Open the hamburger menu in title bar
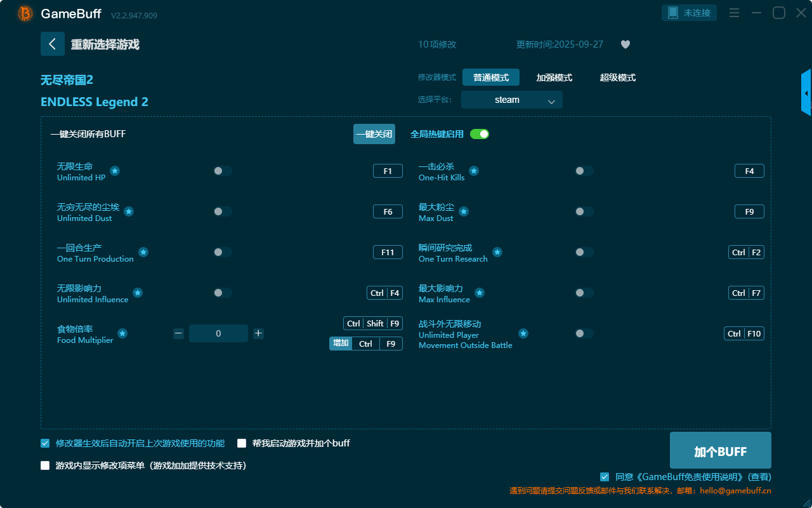 (x=734, y=13)
